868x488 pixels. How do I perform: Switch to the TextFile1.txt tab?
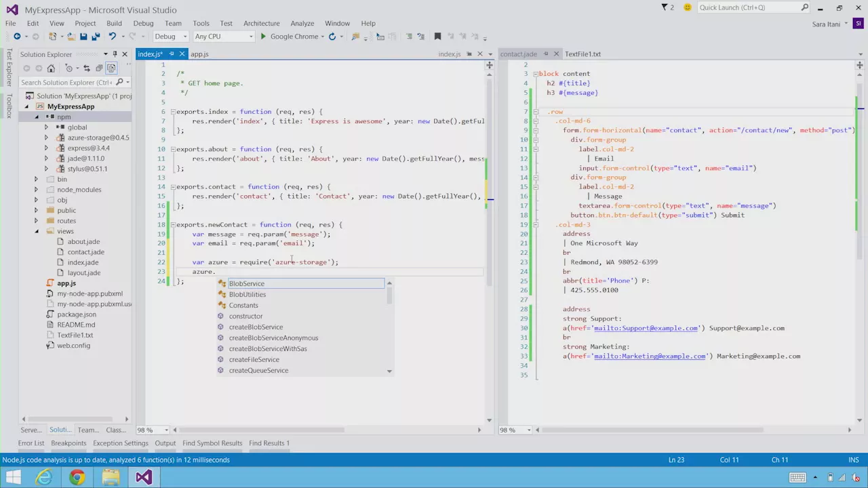pyautogui.click(x=583, y=54)
